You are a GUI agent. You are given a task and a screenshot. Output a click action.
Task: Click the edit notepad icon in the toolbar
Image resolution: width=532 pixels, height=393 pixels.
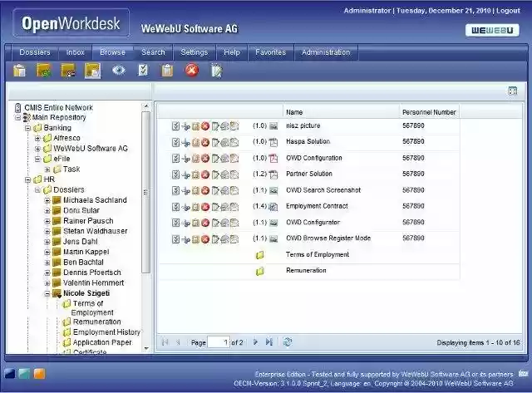pos(216,71)
